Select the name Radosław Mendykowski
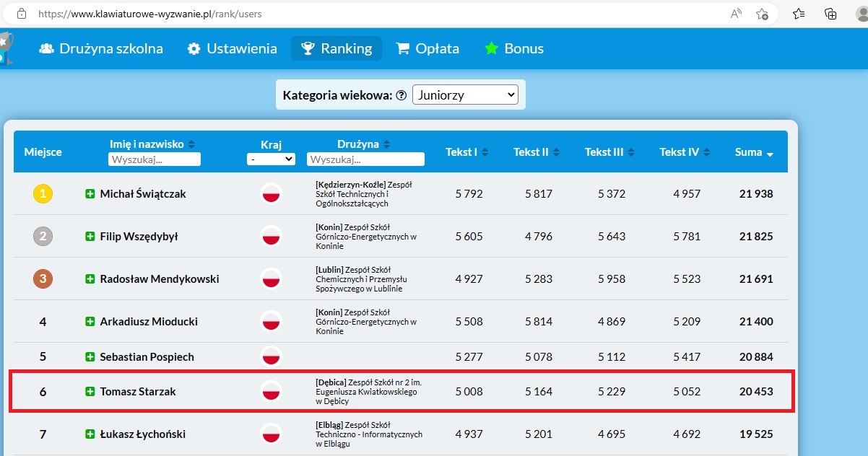The image size is (868, 456). [x=160, y=279]
